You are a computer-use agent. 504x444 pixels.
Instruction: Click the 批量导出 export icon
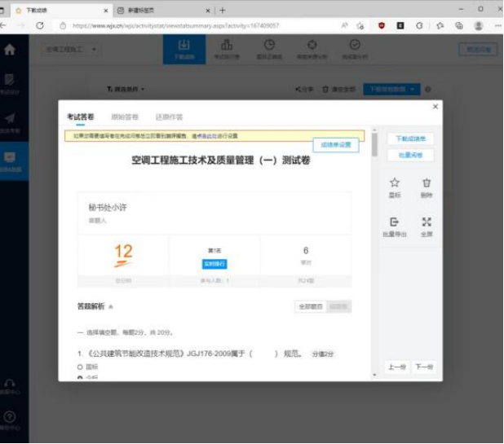tap(395, 222)
